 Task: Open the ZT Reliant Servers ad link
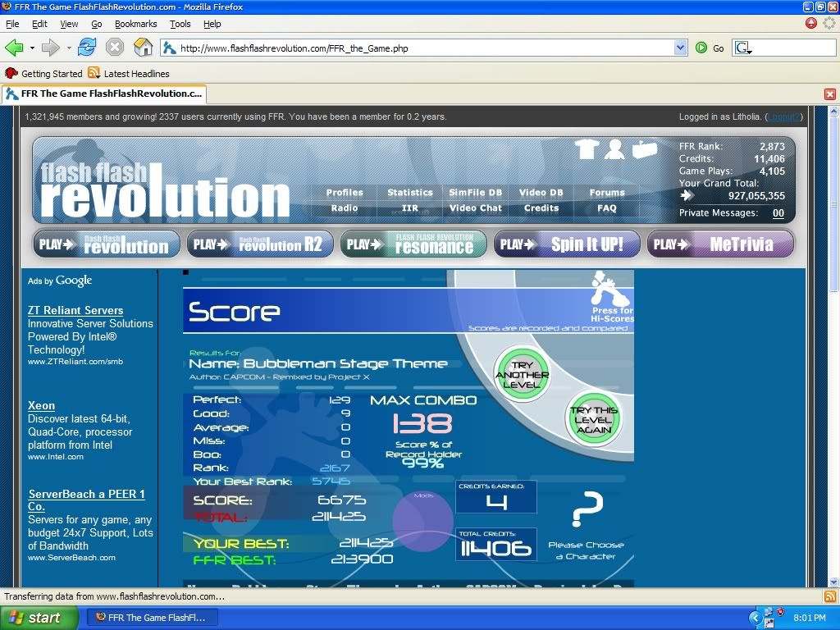(x=75, y=310)
